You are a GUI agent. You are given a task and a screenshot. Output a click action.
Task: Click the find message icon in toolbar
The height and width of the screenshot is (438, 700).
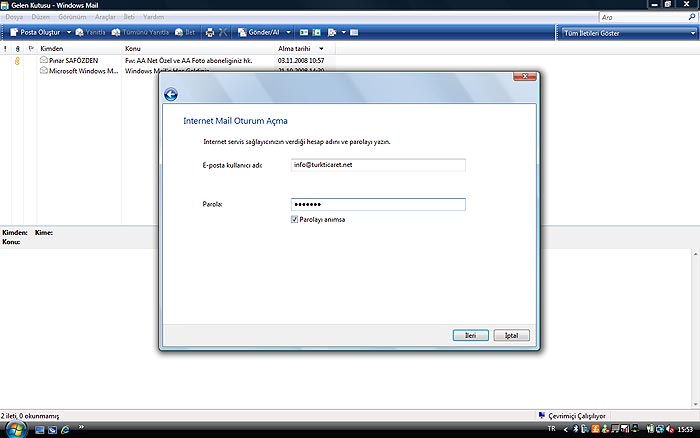[332, 32]
